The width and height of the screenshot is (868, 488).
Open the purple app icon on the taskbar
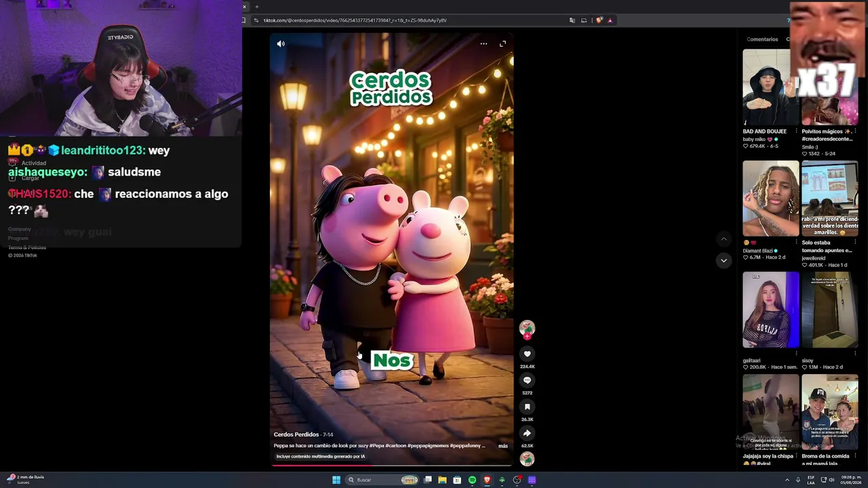coord(532,480)
